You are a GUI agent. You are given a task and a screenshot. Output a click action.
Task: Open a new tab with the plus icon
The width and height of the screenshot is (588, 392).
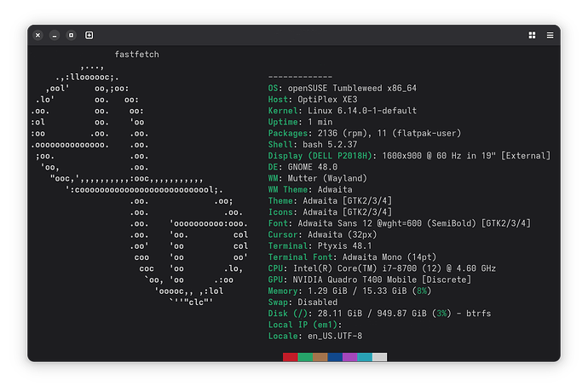point(89,35)
